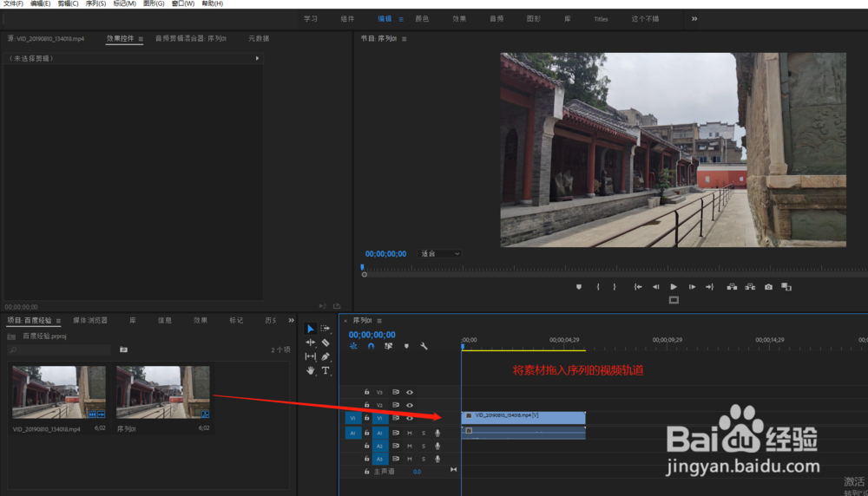Open comparison view icon

(x=786, y=287)
